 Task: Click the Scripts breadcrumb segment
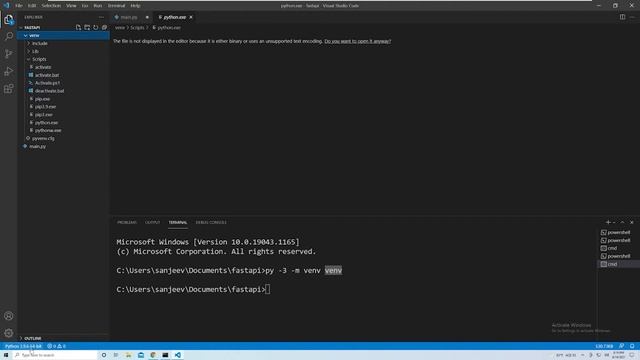(x=137, y=28)
